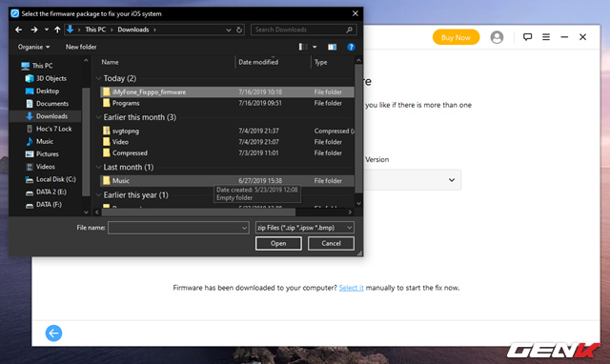Click the Select it link
610x364 pixels.
pos(351,288)
